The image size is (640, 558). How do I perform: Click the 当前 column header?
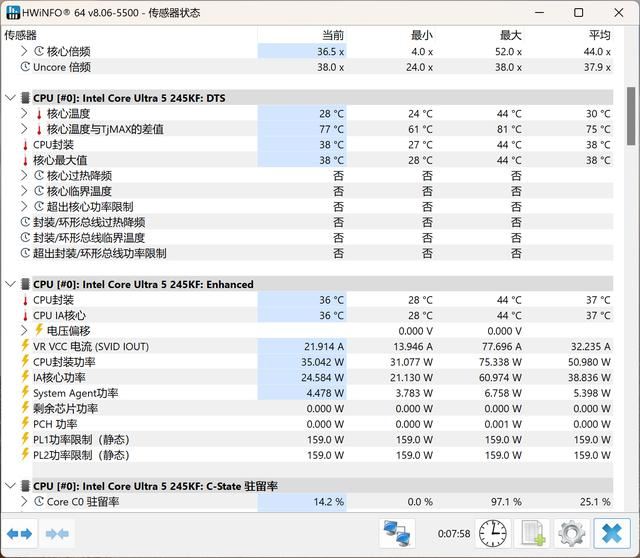(333, 35)
